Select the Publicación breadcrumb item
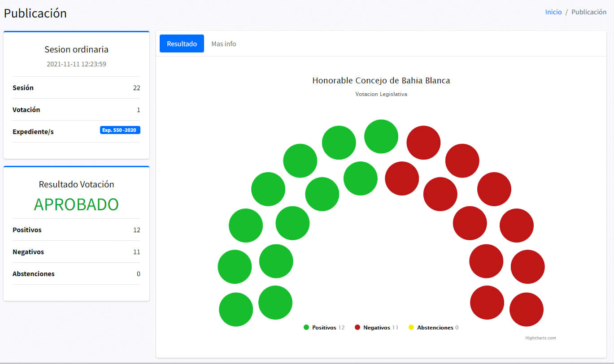The height and width of the screenshot is (364, 614). 588,12
